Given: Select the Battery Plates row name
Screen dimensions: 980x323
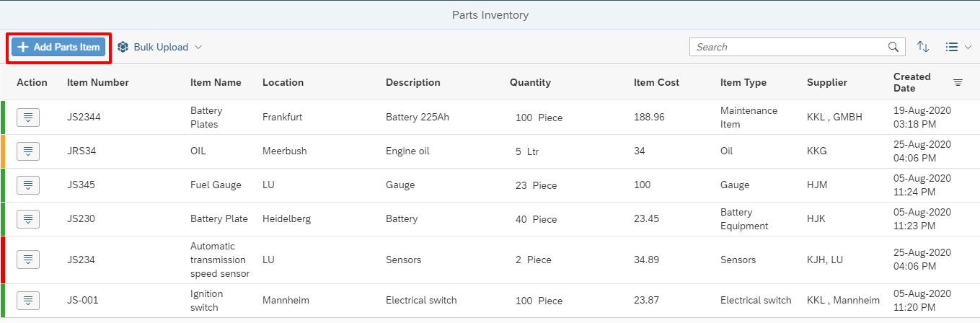Looking at the screenshot, I should pos(206,118).
